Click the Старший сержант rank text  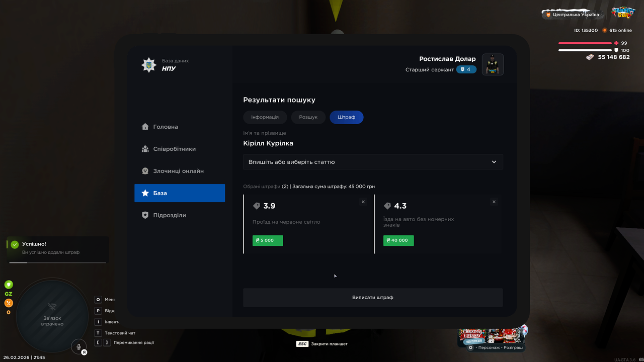click(x=430, y=70)
